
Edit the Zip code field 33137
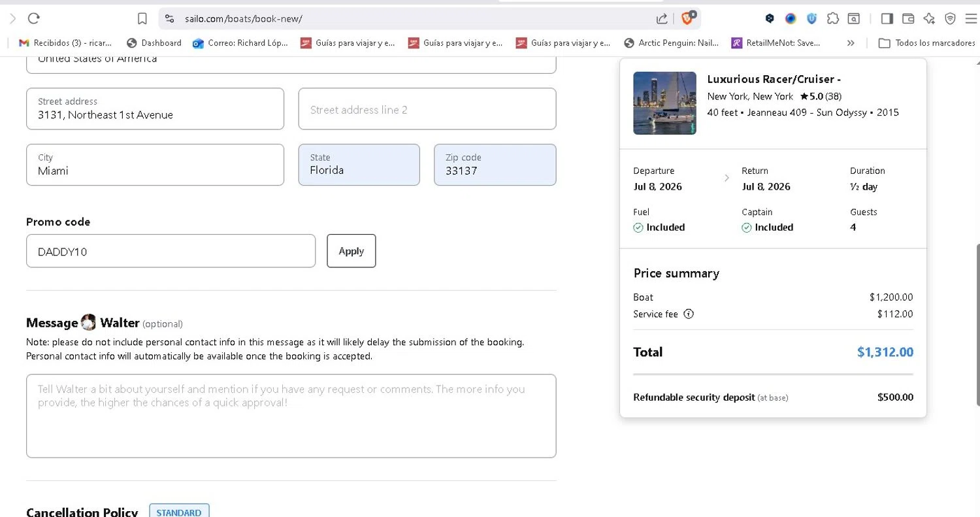(495, 165)
